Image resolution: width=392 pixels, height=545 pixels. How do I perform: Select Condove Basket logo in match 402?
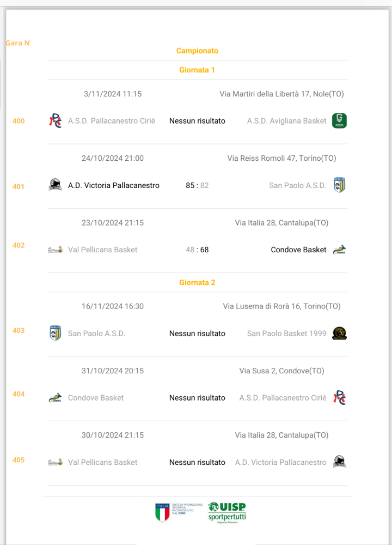coord(339,250)
